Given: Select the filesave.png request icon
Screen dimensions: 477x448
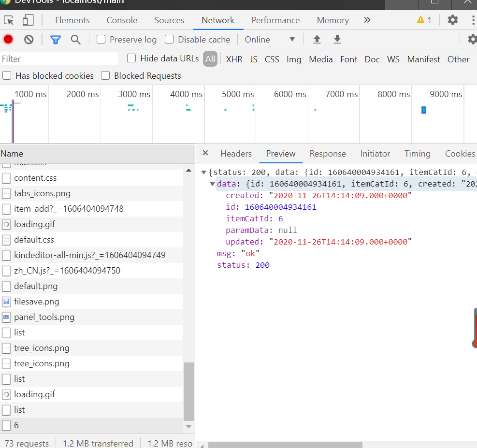Looking at the screenshot, I should point(6,302).
